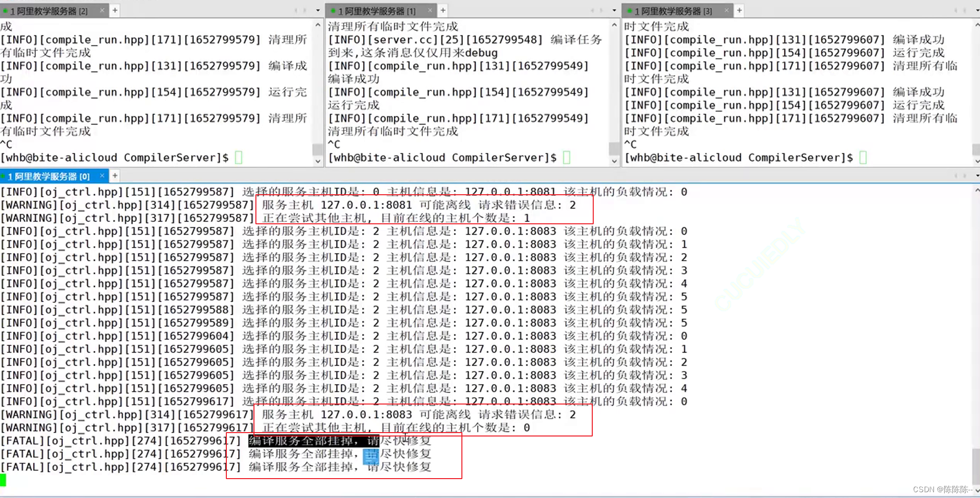Click previous-tab arrow in server [0] pane
This screenshot has width=980, height=498.
[956, 175]
